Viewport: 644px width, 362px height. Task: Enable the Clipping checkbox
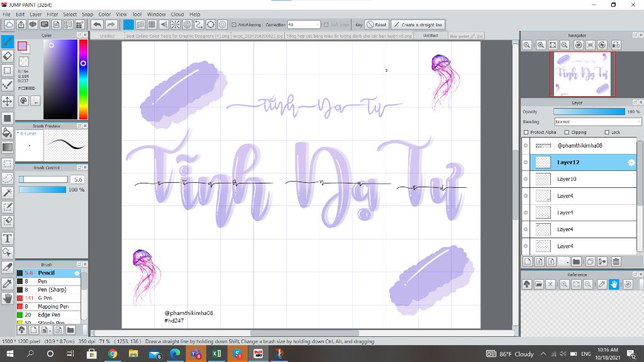(567, 132)
